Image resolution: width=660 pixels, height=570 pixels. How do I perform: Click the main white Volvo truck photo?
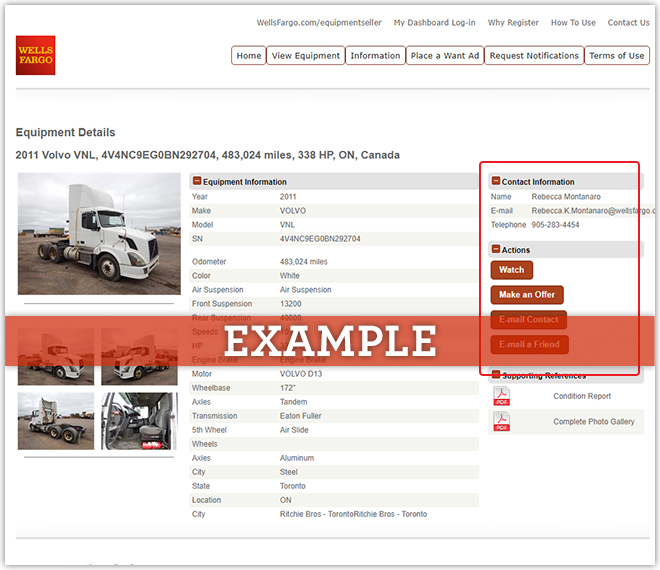(99, 234)
